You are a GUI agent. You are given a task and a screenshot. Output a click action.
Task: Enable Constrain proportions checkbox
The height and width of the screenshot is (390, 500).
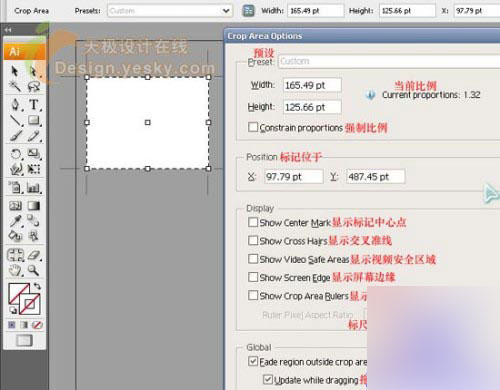253,127
